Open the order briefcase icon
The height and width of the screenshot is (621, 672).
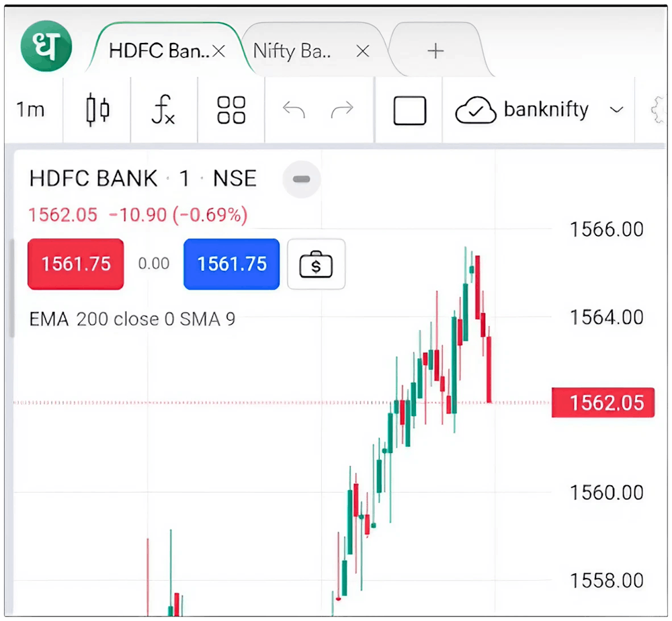[x=316, y=263]
